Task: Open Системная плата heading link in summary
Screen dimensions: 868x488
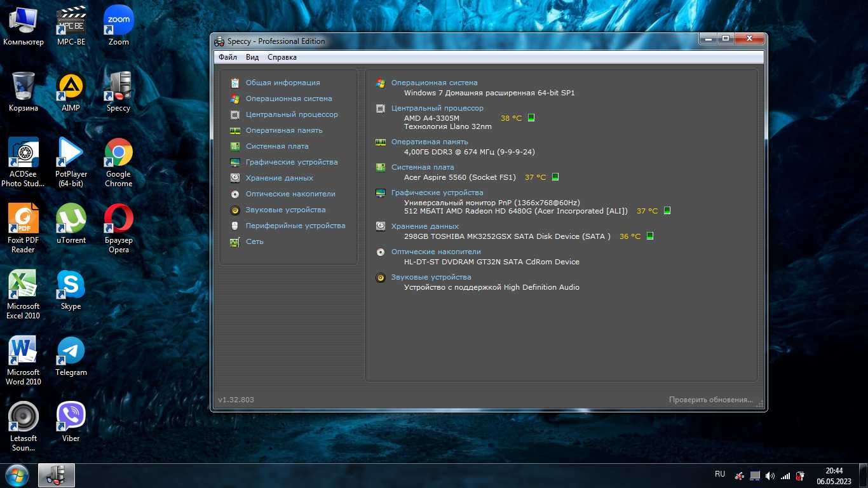Action: coord(423,167)
